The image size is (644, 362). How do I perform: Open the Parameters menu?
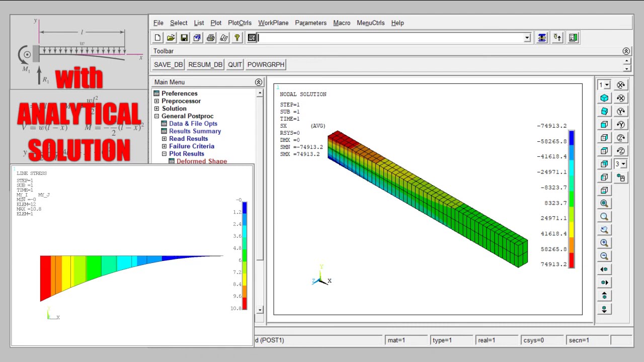(x=310, y=23)
